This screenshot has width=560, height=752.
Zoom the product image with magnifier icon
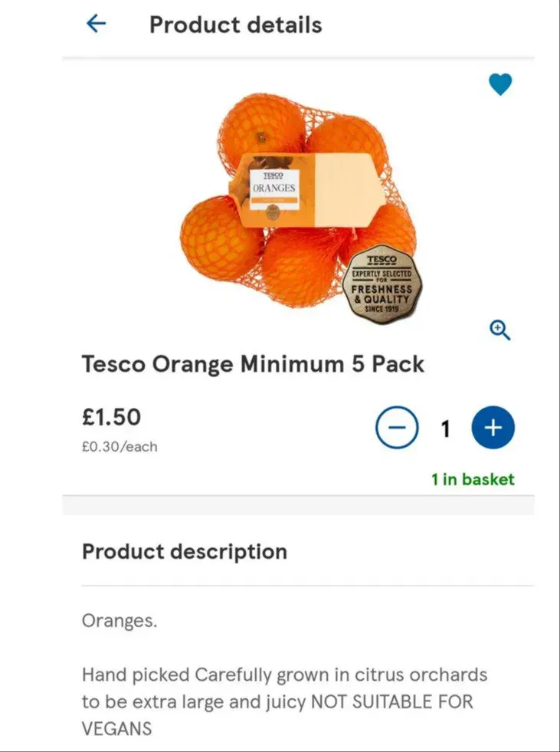(500, 330)
